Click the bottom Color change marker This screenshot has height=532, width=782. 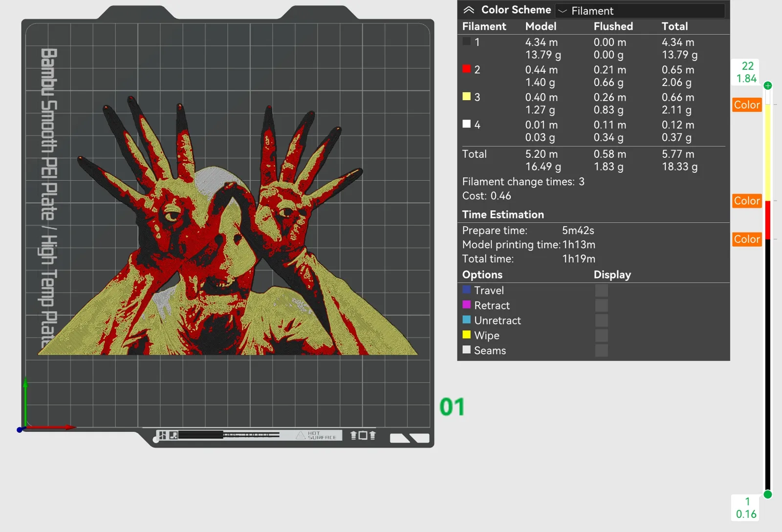coord(747,239)
